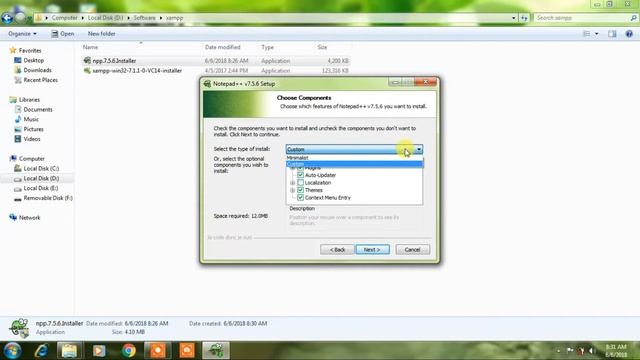Click the system tray clock

[616, 351]
